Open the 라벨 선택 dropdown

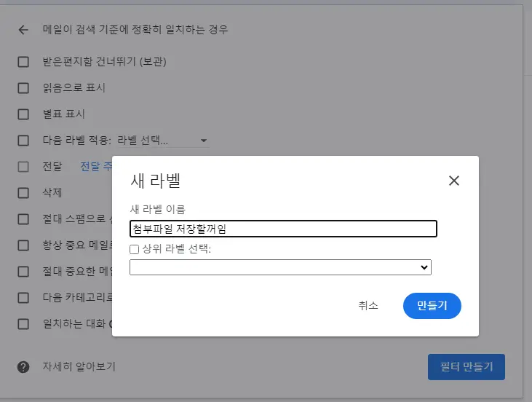[162, 141]
